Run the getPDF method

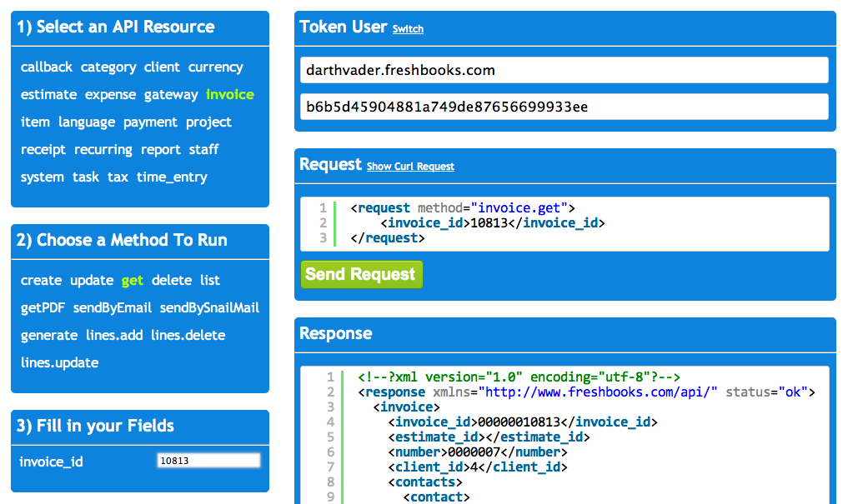[43, 307]
